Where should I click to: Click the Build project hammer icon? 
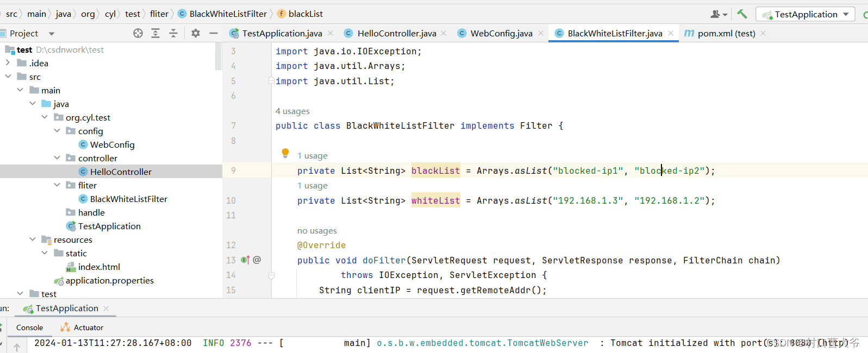pyautogui.click(x=742, y=14)
